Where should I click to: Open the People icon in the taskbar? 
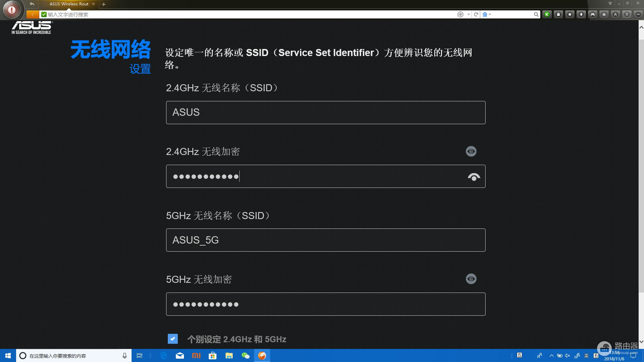coord(539,356)
